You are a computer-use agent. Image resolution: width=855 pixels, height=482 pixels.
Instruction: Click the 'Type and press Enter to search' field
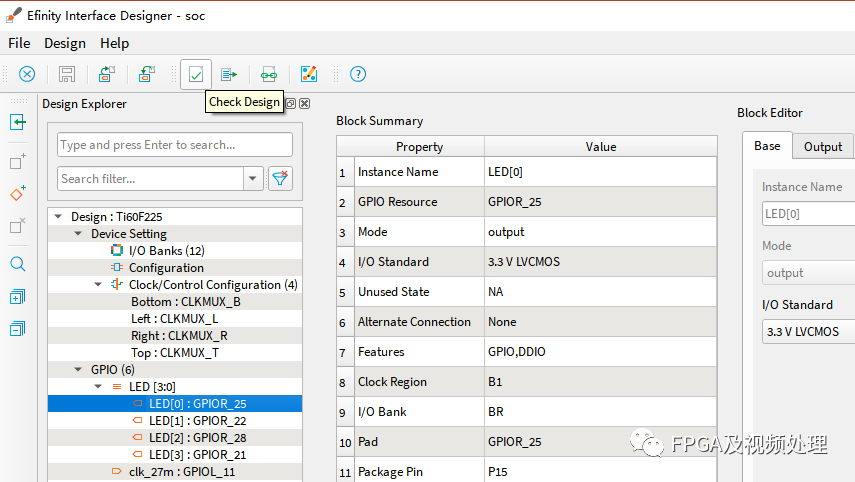pyautogui.click(x=174, y=145)
